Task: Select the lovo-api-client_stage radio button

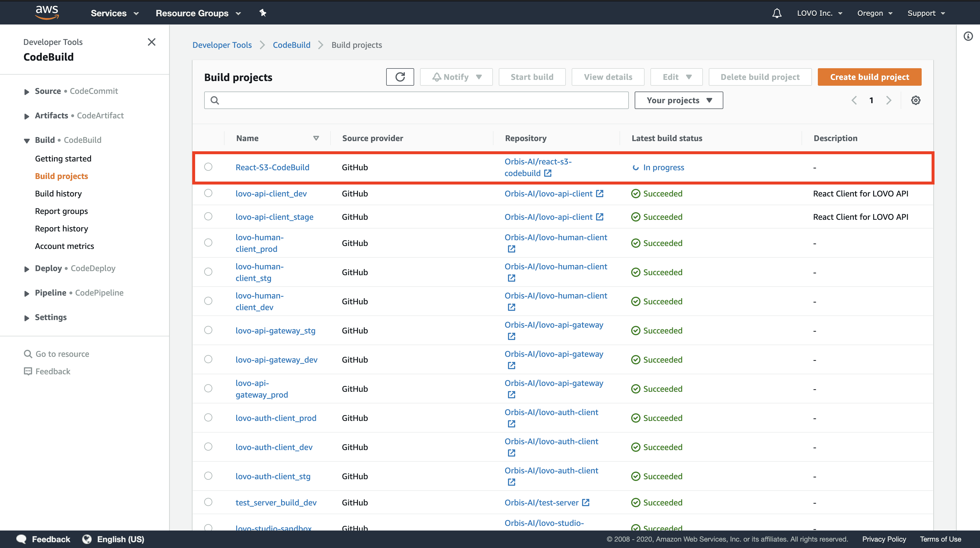Action: click(x=208, y=216)
